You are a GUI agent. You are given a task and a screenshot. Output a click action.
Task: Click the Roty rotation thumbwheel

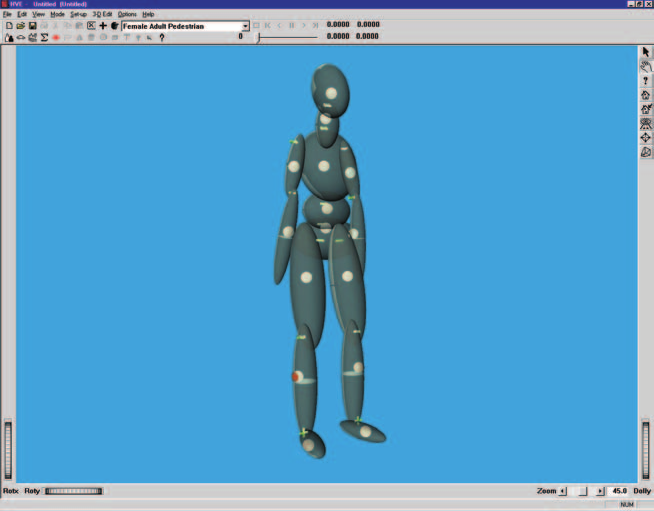tap(73, 491)
